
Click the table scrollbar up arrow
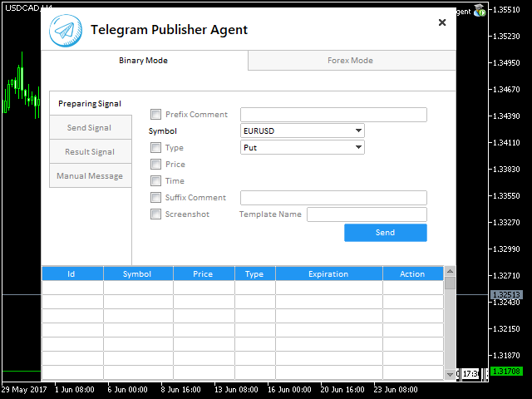tap(450, 271)
